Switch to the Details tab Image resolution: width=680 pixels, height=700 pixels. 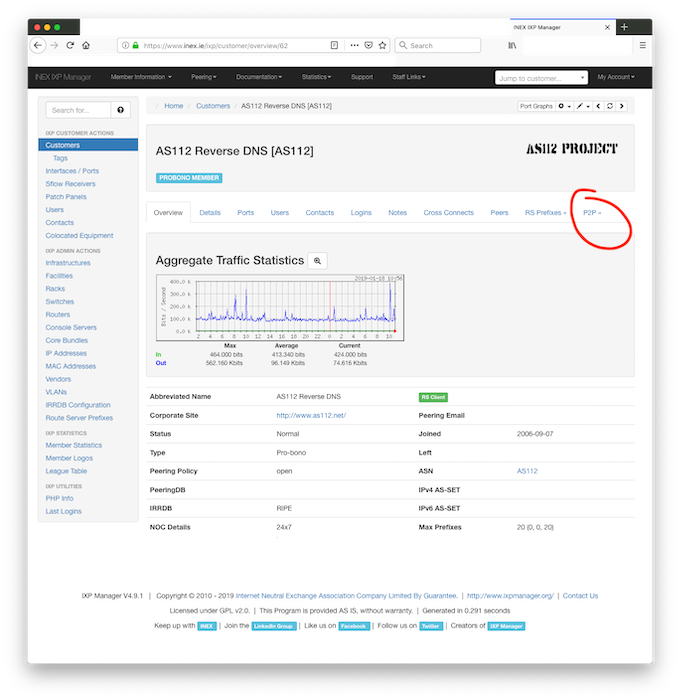point(210,212)
